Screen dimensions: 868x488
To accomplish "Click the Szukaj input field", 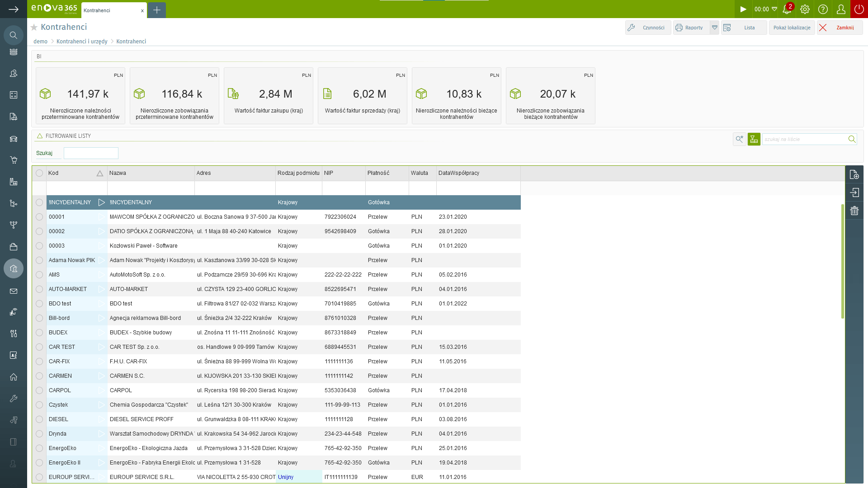I will point(91,153).
